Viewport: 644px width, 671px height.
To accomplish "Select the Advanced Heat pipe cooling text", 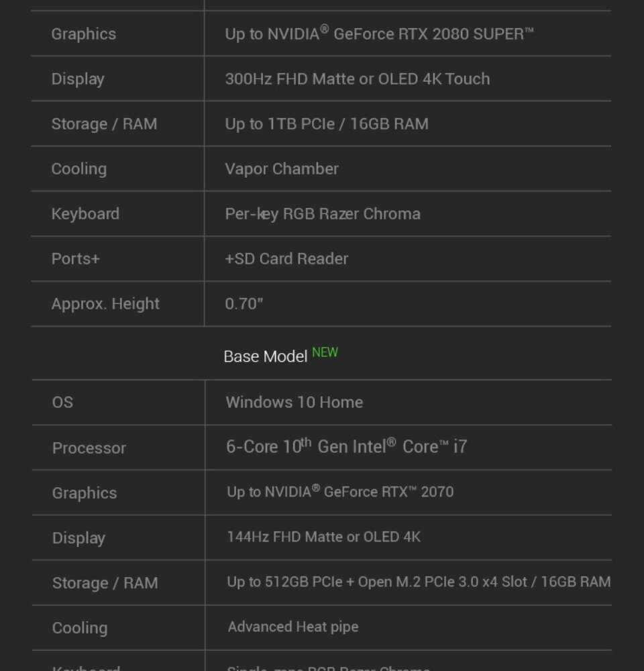I will 292,627.
